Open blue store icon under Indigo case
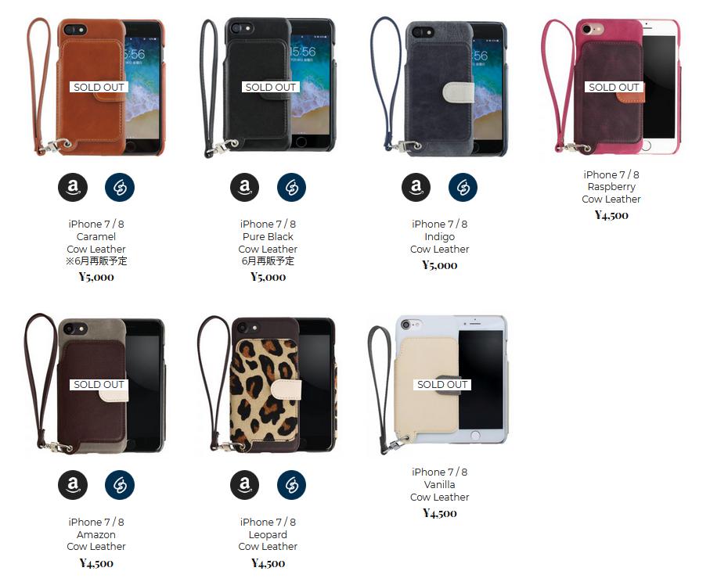Viewport: 728px width, 582px height. tap(463, 187)
